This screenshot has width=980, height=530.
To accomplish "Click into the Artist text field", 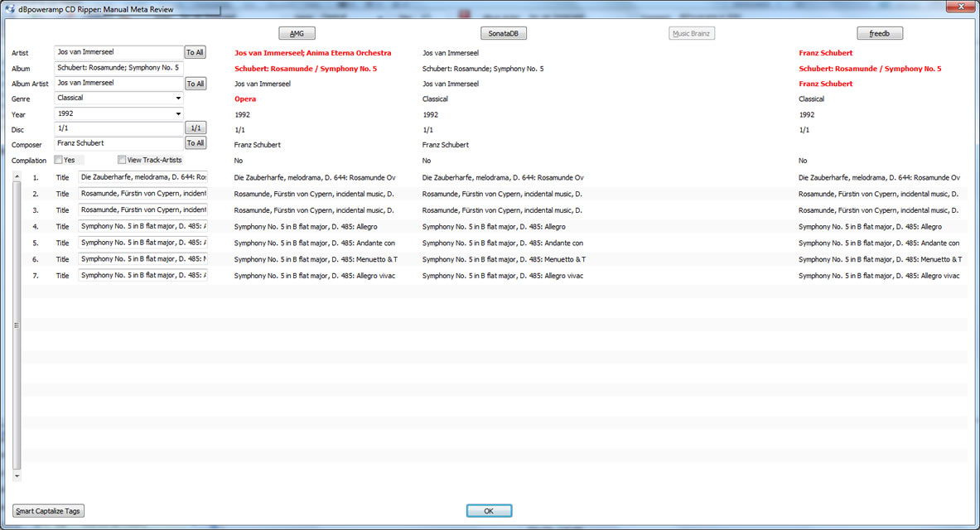I will (118, 52).
